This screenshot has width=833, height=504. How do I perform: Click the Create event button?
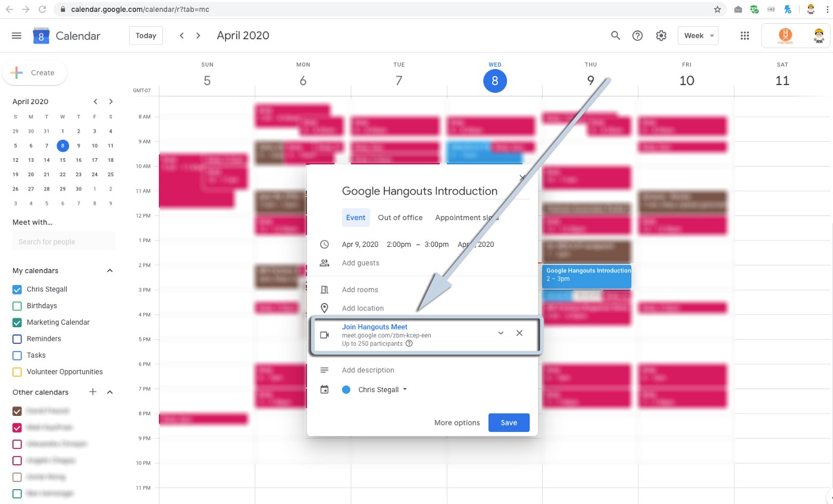pos(35,73)
